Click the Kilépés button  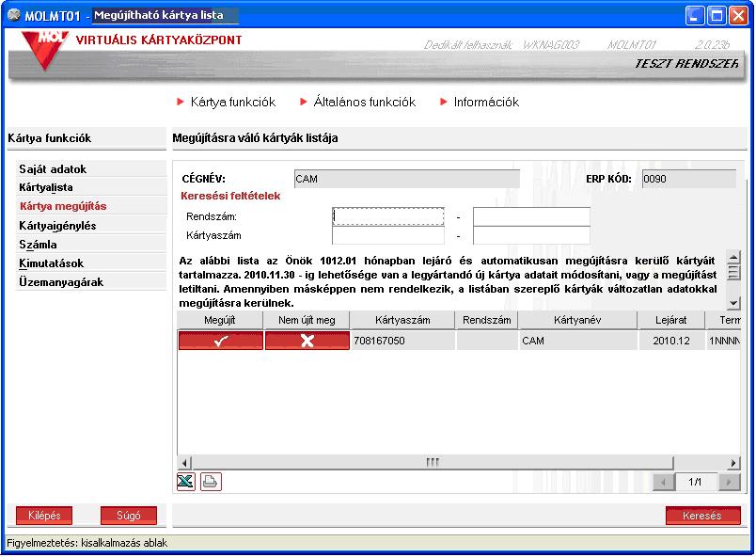coord(44,515)
